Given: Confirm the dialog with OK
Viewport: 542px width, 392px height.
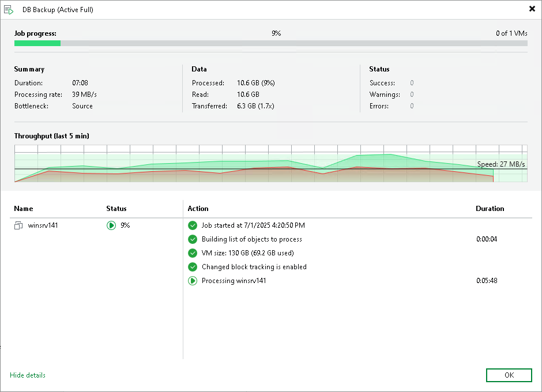Looking at the screenshot, I should click(509, 375).
